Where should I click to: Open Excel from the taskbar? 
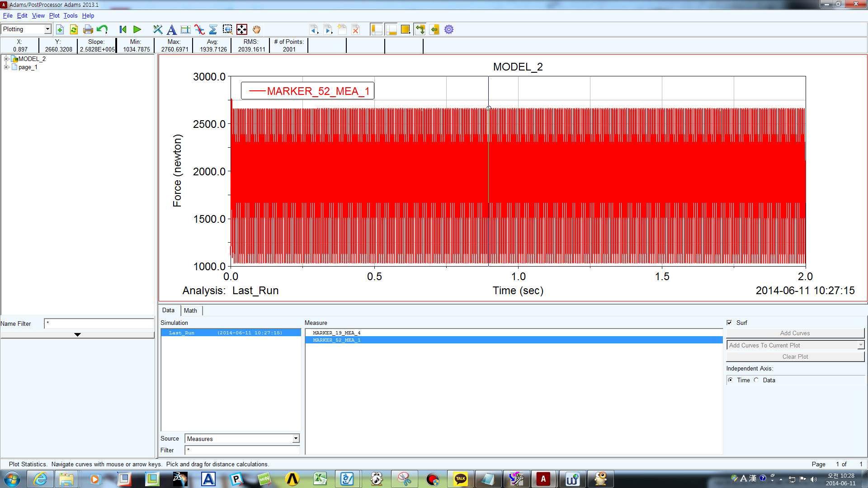pos(320,479)
